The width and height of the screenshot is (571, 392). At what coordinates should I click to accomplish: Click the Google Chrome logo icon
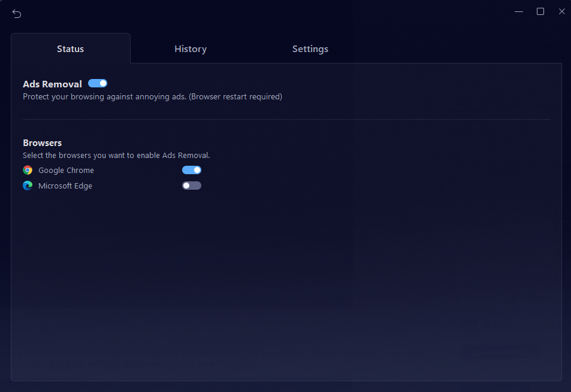28,170
